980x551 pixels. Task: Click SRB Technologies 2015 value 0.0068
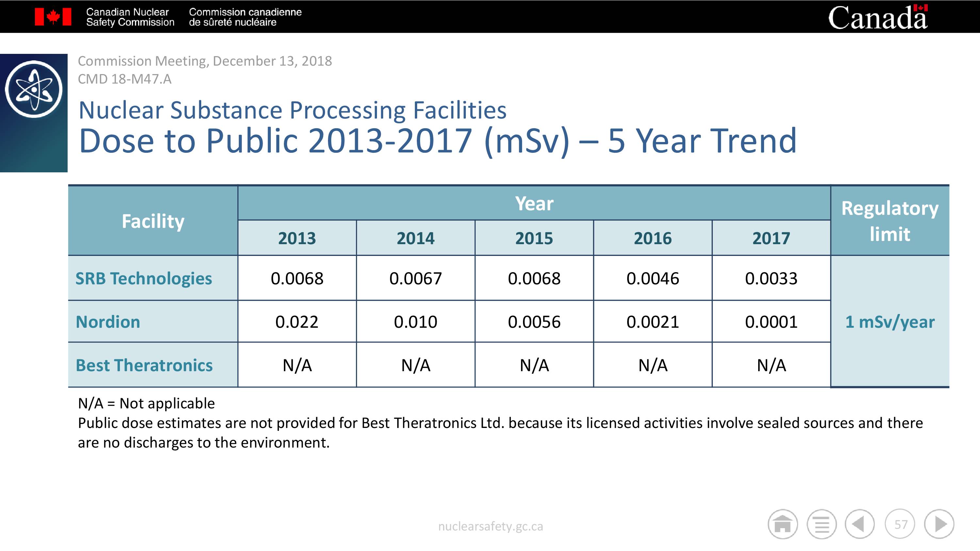[534, 278]
